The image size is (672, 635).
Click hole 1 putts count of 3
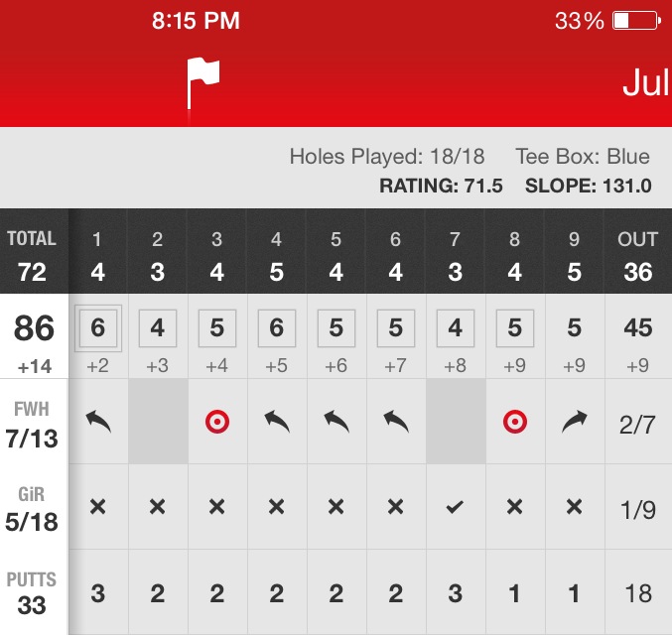[x=97, y=593]
